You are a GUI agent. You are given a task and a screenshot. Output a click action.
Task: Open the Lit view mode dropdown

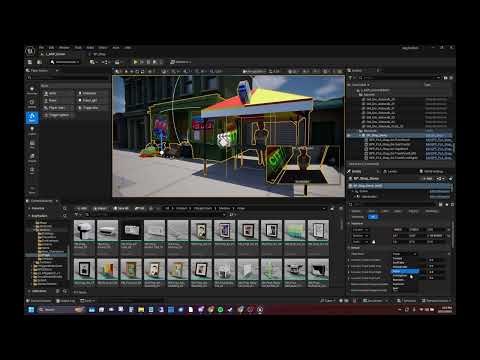274,71
